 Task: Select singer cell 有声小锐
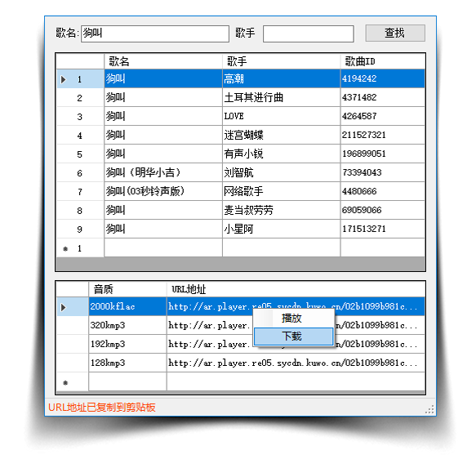[281, 154]
